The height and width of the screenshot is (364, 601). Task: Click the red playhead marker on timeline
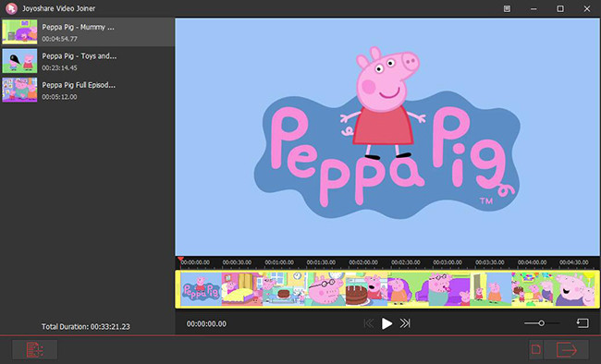[180, 260]
